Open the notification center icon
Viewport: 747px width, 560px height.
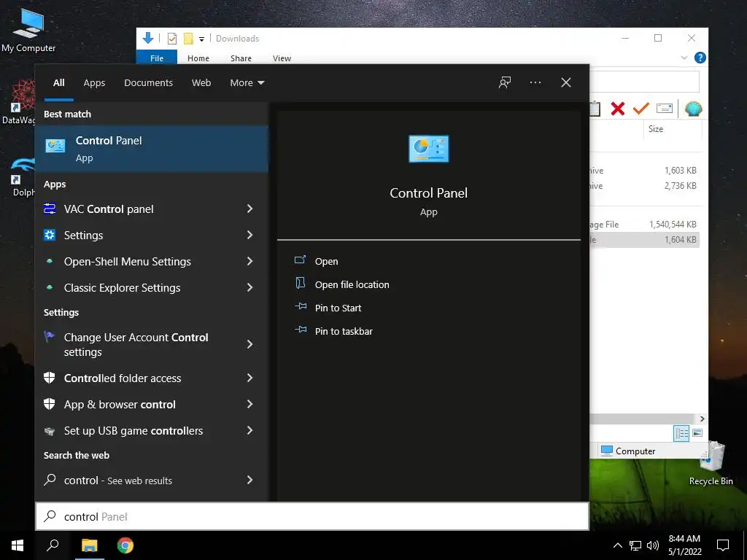pyautogui.click(x=723, y=545)
